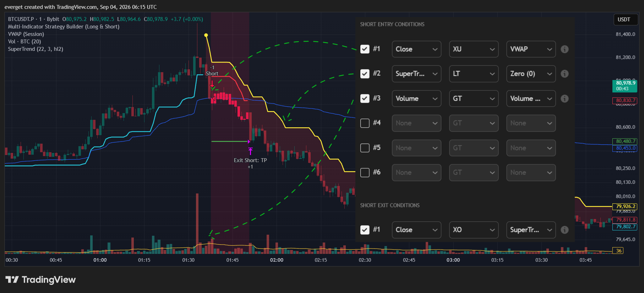Open the Close dropdown in exit condition #1

tap(416, 230)
